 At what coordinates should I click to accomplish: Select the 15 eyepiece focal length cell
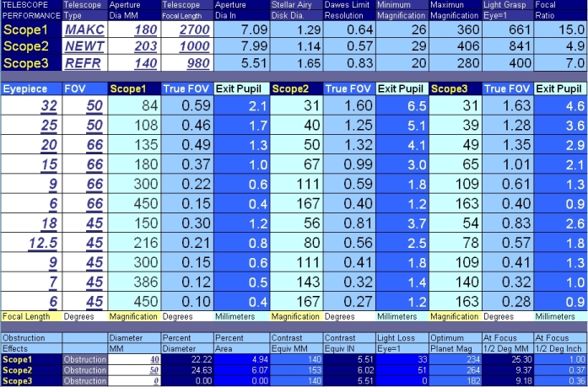31,164
